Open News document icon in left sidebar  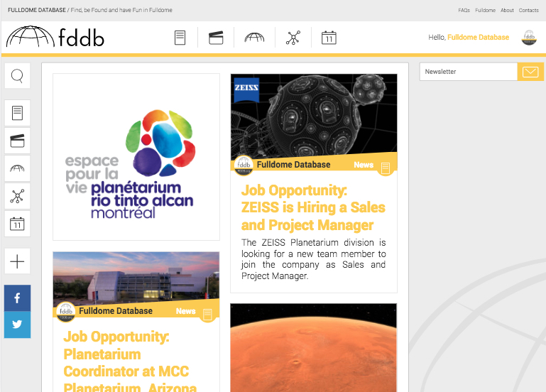(x=18, y=113)
